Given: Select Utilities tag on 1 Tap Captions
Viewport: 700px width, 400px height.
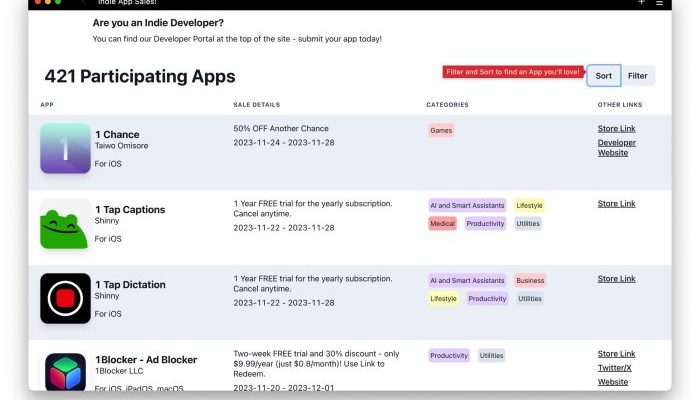Looking at the screenshot, I should [528, 223].
